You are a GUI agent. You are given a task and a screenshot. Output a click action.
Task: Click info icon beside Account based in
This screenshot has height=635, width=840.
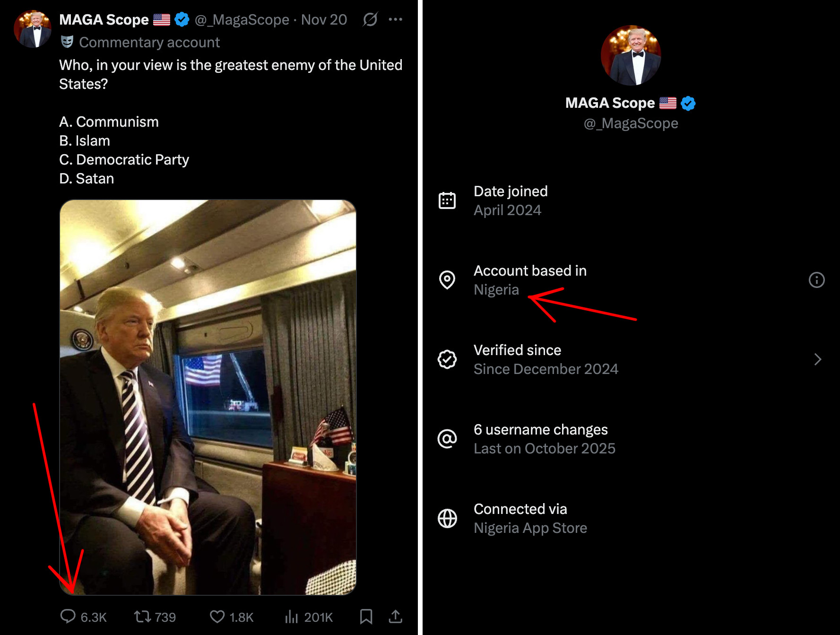(816, 280)
